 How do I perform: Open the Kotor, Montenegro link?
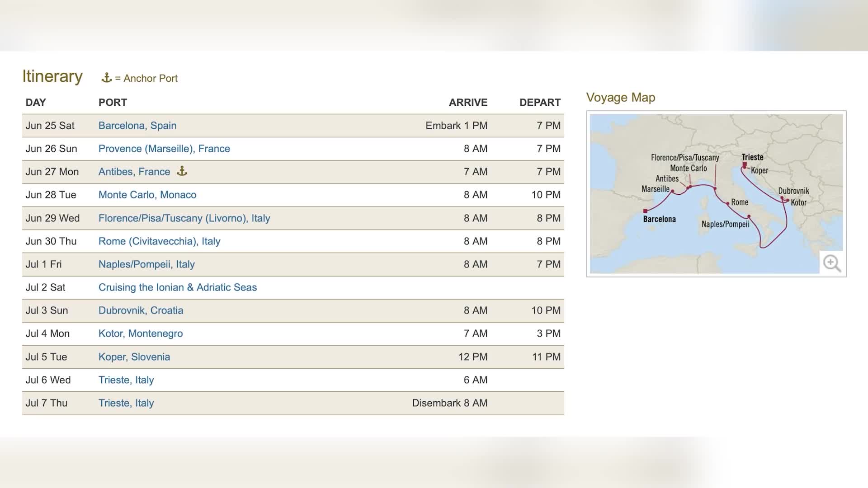tap(141, 333)
